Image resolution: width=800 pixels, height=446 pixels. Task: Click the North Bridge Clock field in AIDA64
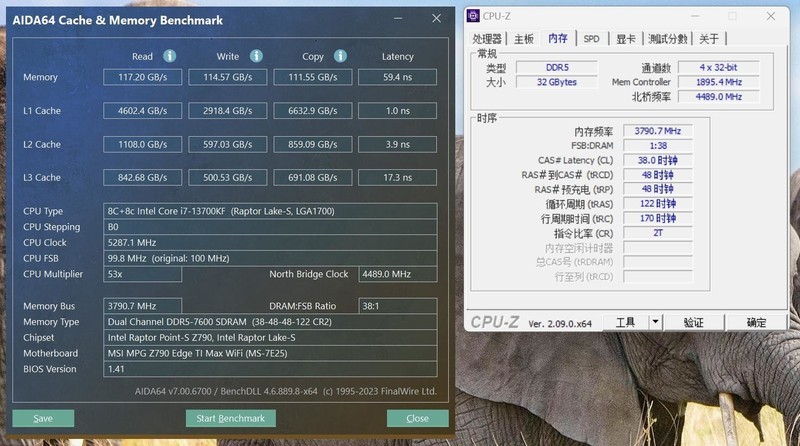click(x=397, y=274)
